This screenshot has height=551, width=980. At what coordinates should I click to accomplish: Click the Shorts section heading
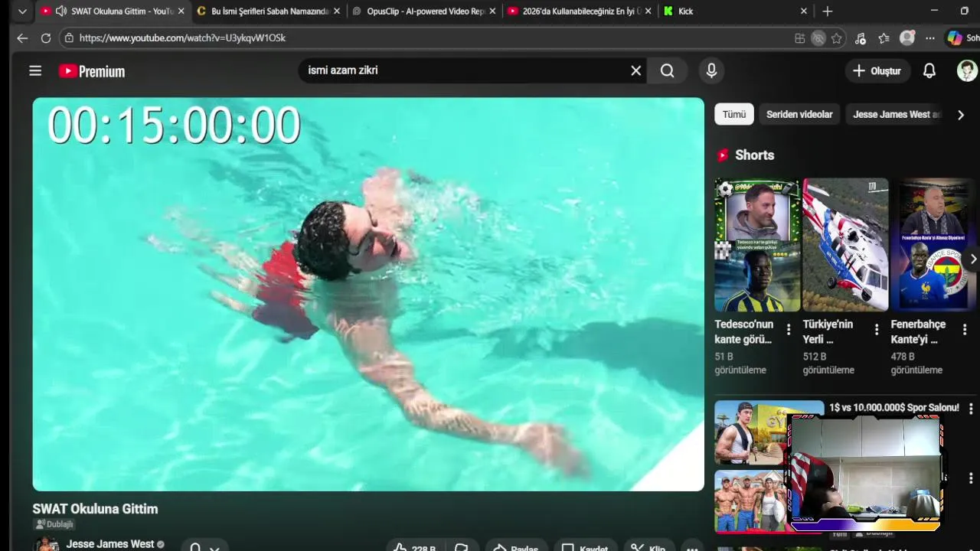754,155
